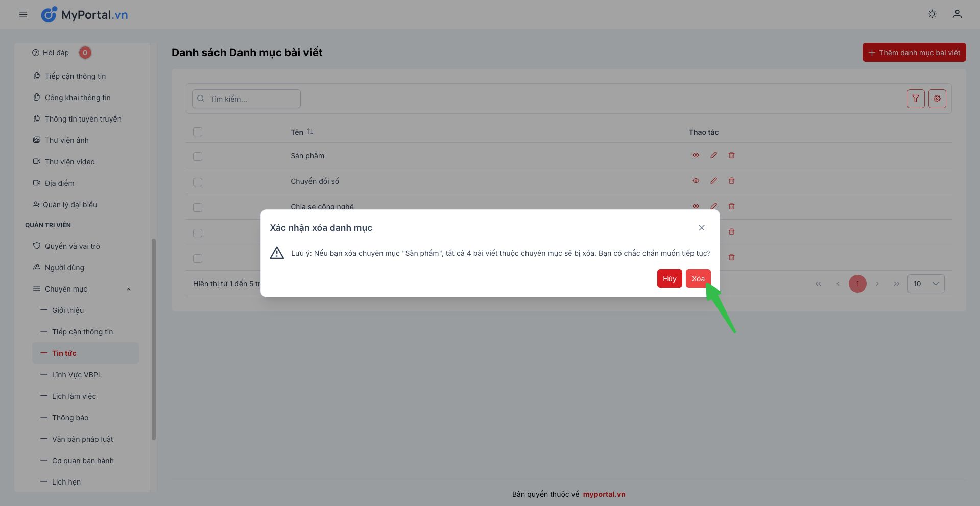980x506 pixels.
Task: Check the select-all header checkbox
Action: [198, 132]
